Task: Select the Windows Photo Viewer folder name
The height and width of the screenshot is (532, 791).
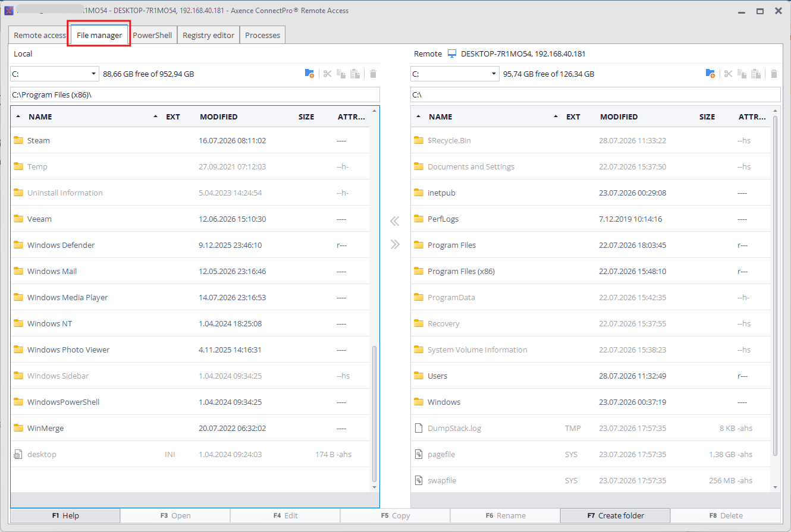Action: pyautogui.click(x=68, y=350)
